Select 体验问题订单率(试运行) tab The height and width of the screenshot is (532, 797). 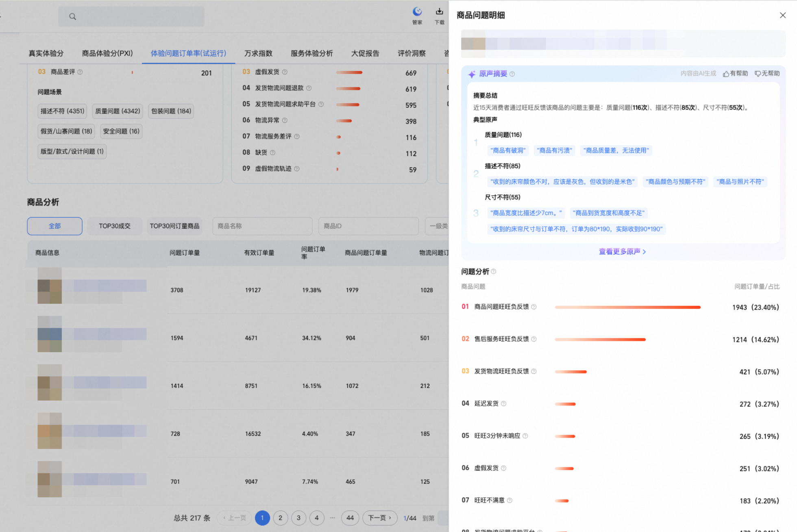[188, 53]
